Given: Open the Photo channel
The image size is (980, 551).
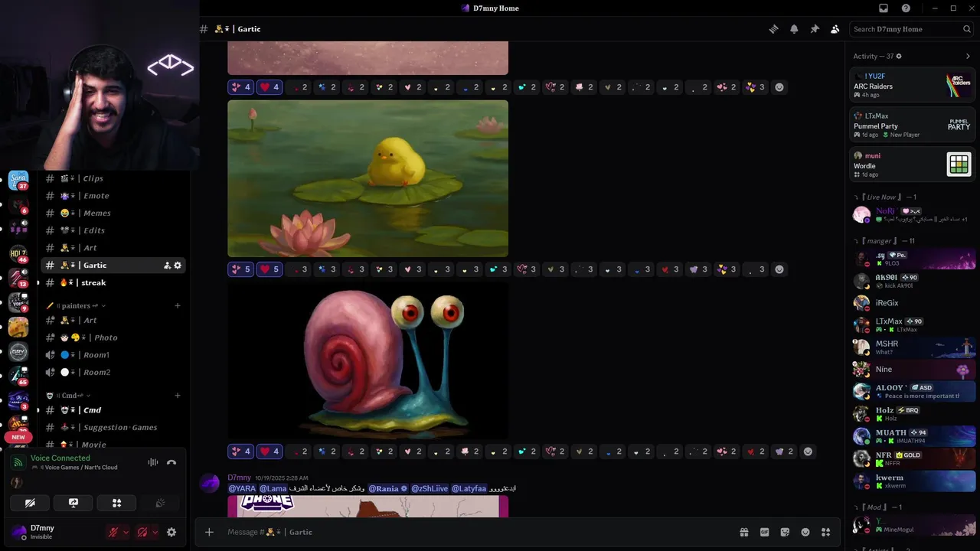Looking at the screenshot, I should 113,337.
